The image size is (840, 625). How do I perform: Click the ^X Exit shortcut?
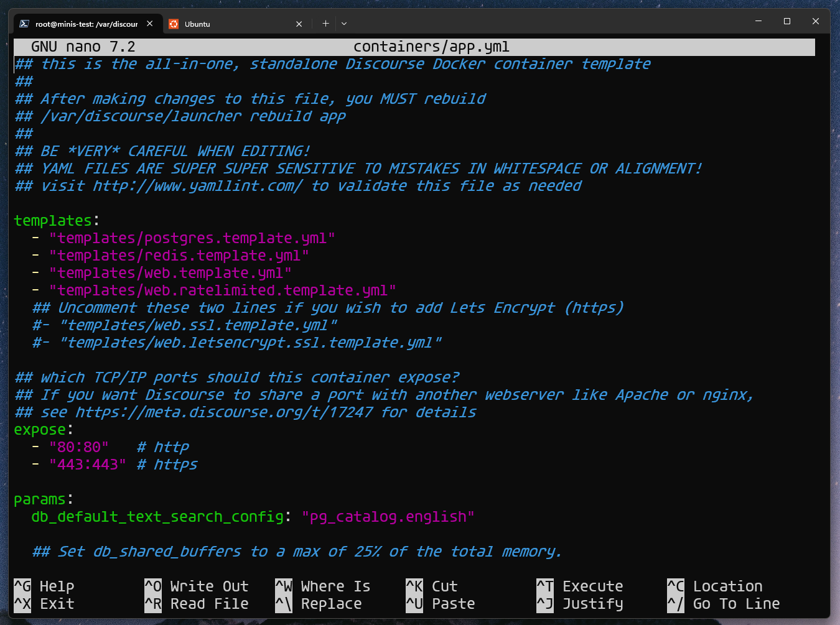click(x=44, y=604)
